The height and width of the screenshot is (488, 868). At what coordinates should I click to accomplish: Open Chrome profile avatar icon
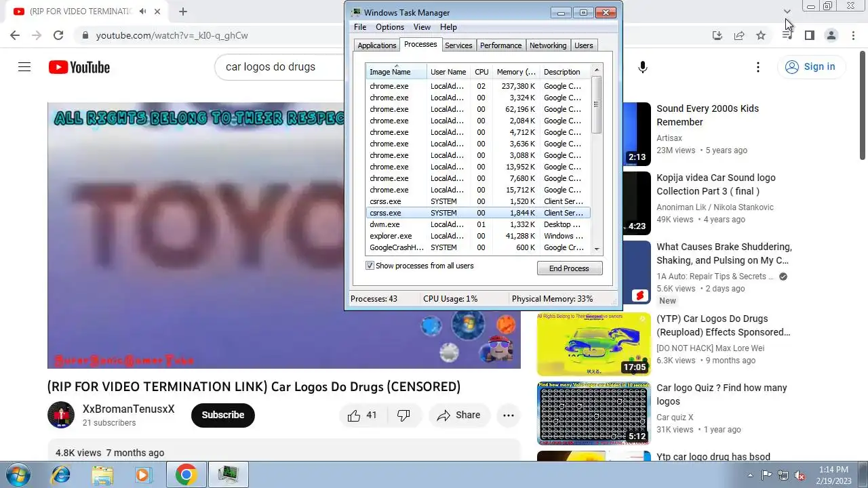[831, 35]
